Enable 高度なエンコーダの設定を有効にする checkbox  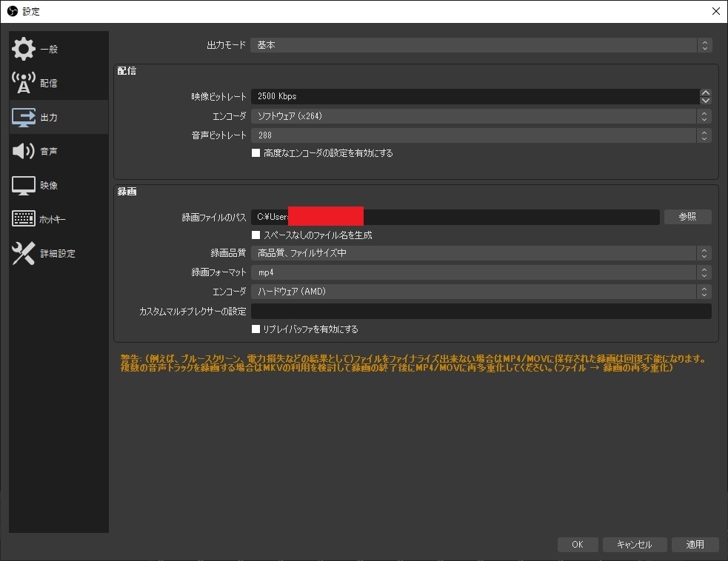click(x=256, y=152)
